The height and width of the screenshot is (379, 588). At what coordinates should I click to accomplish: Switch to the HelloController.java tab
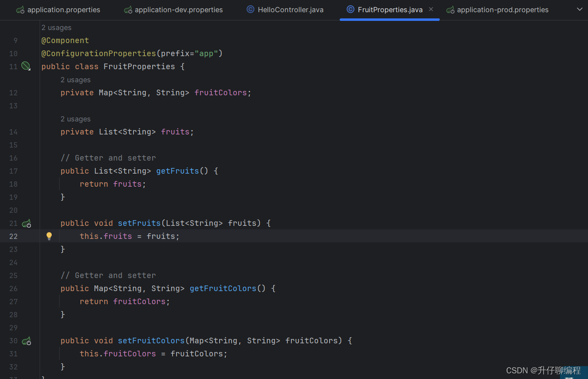[285, 10]
